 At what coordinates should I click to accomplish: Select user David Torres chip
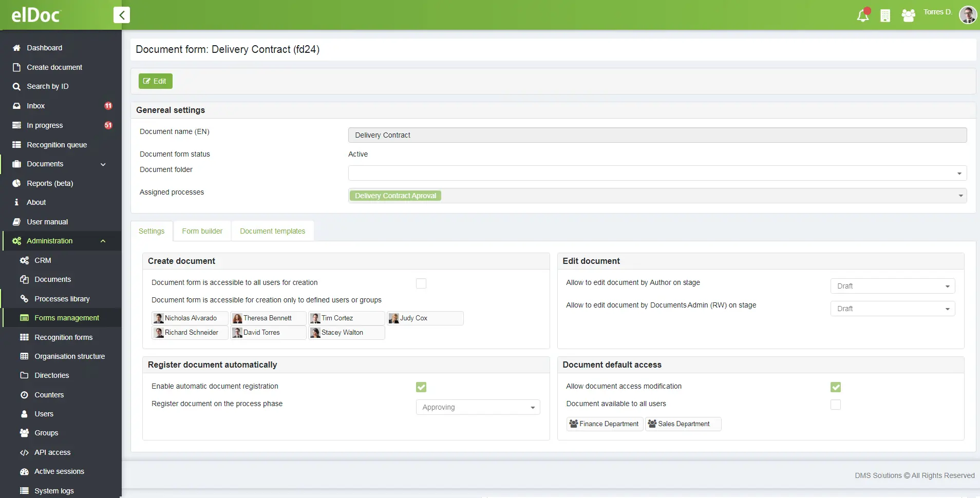pyautogui.click(x=268, y=333)
